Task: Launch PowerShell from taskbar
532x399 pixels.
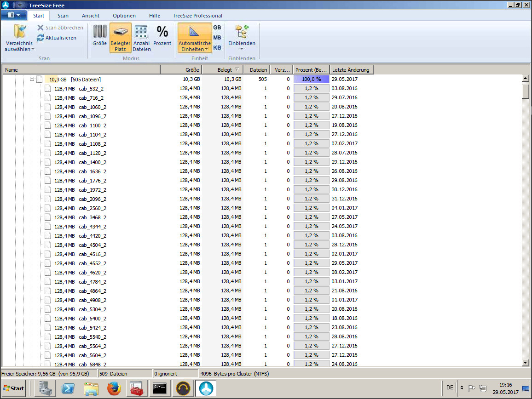Action: click(68, 388)
